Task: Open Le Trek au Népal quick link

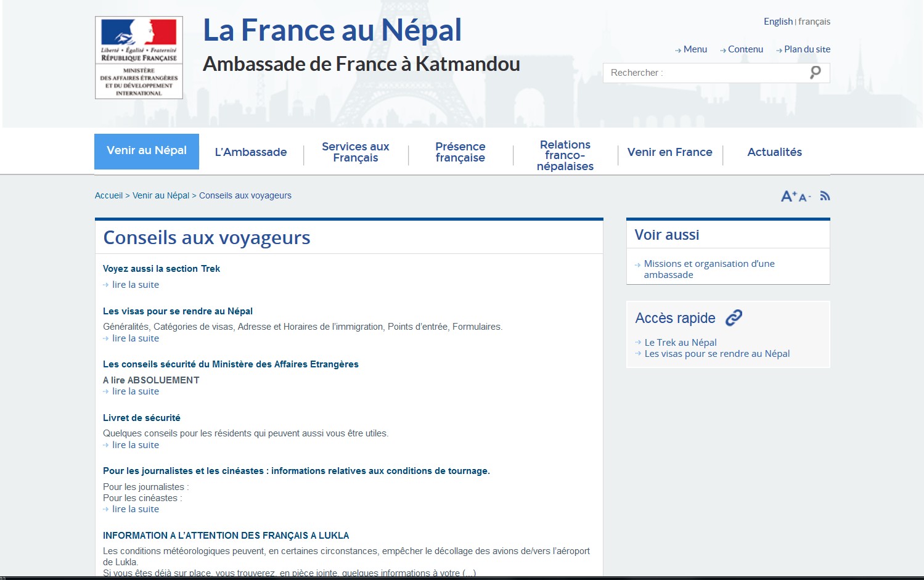Action: click(681, 343)
